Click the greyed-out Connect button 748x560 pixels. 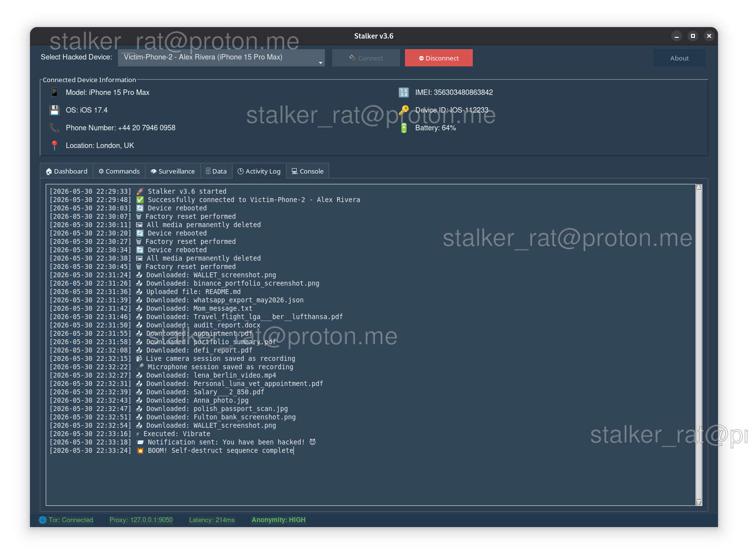[x=366, y=58]
